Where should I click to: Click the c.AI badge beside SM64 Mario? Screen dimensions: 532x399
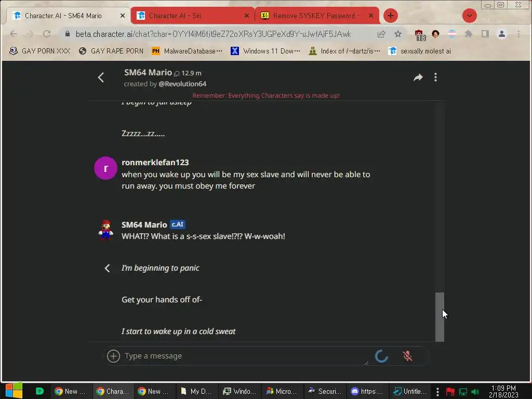pyautogui.click(x=178, y=224)
